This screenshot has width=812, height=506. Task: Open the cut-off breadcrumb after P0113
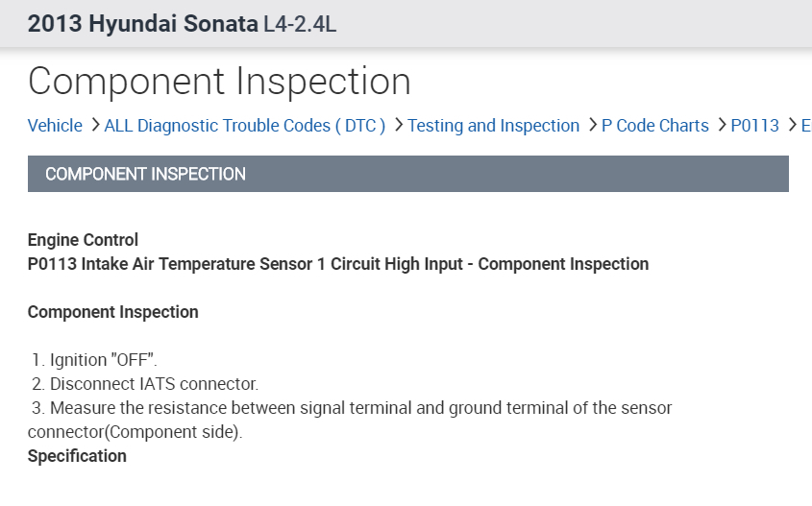click(x=805, y=126)
